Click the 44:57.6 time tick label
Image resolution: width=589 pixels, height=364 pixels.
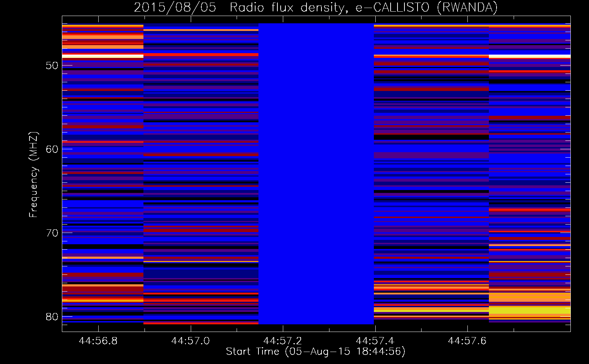pyautogui.click(x=467, y=341)
